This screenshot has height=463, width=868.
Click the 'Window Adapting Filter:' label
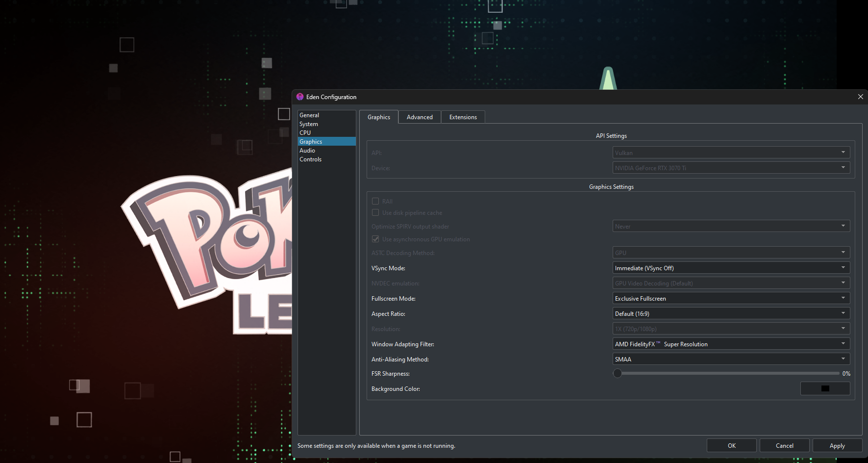click(403, 344)
